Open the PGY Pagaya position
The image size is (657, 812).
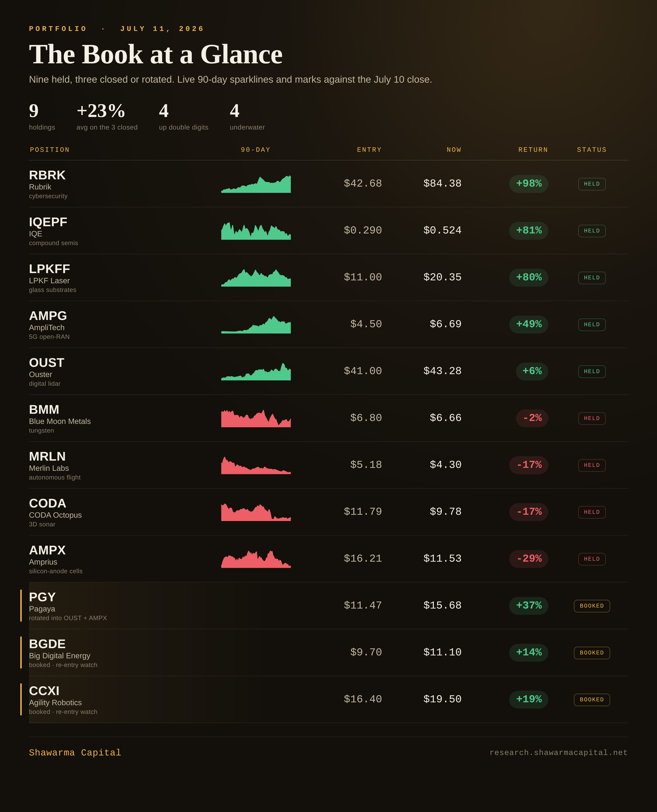pos(68,606)
